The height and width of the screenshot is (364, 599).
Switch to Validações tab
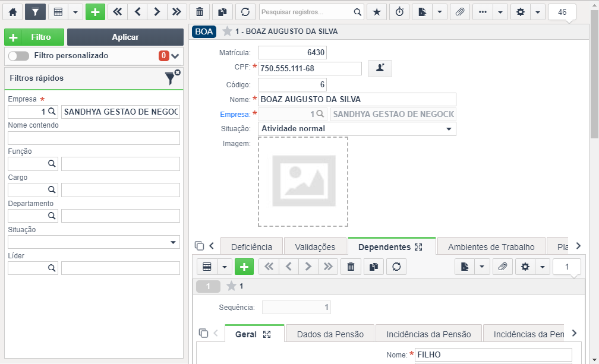click(315, 247)
